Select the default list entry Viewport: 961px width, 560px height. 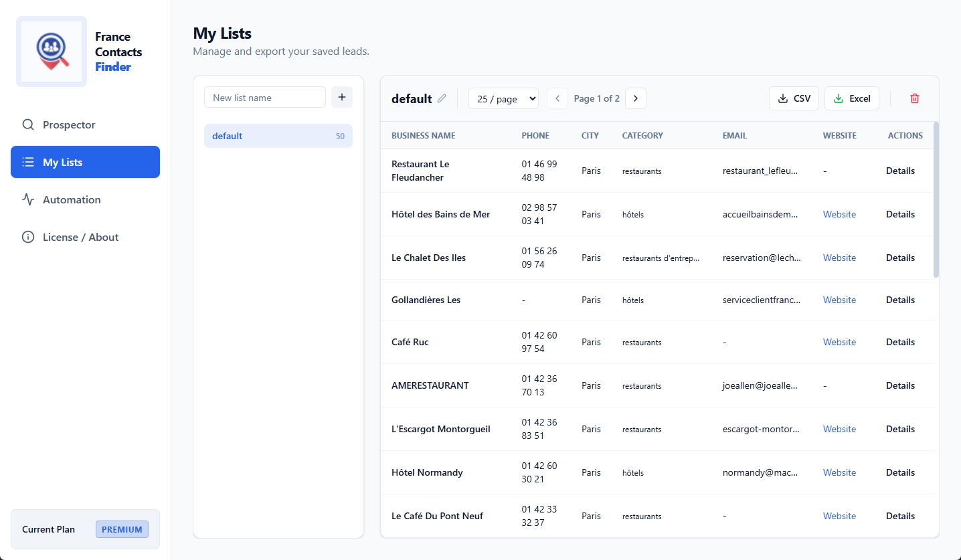coord(278,135)
